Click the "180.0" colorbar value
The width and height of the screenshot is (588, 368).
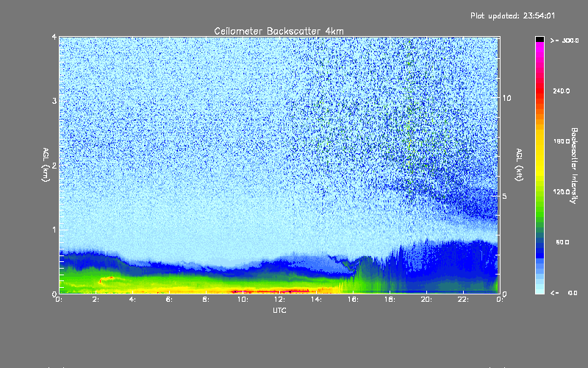562,141
